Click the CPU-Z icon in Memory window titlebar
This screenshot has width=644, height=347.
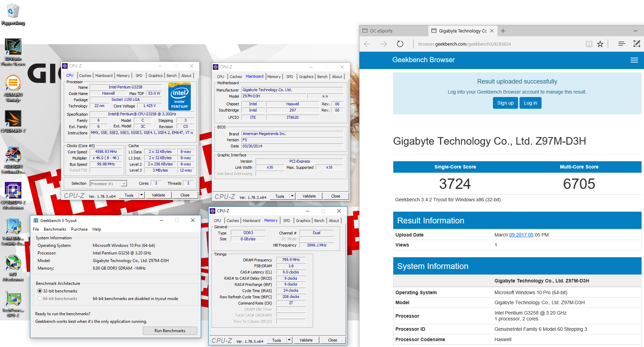(x=212, y=211)
